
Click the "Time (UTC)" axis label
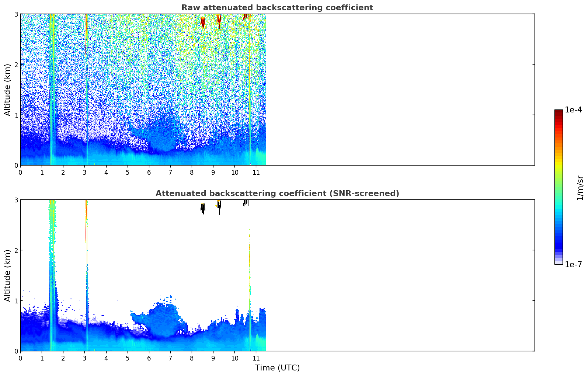click(x=277, y=368)
